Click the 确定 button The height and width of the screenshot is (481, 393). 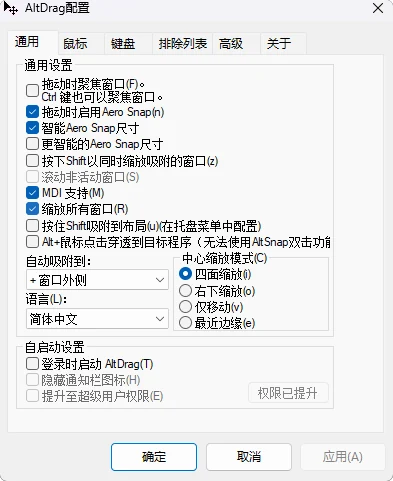154,457
